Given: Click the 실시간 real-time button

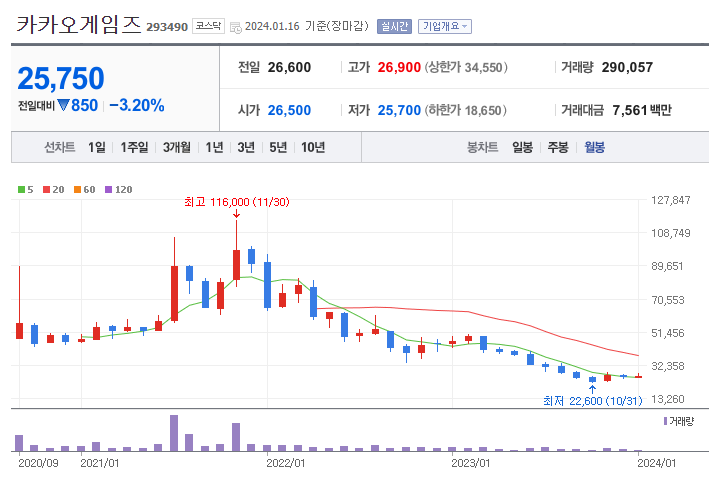Looking at the screenshot, I should click(394, 26).
